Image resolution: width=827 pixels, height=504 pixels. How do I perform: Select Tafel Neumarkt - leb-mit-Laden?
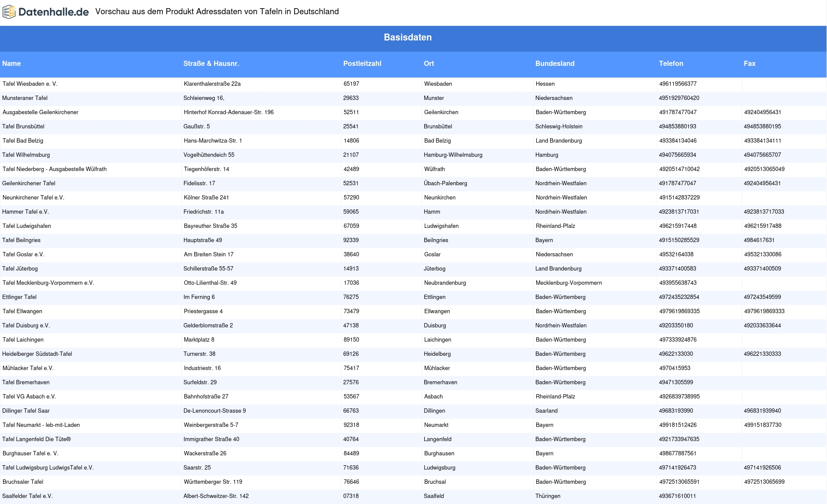click(x=41, y=425)
